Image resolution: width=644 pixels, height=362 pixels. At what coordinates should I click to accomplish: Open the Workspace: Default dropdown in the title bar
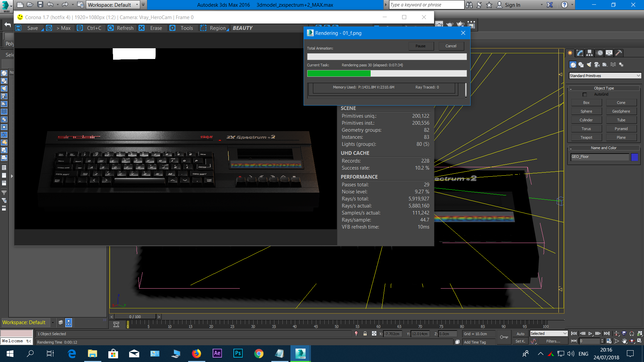[x=113, y=5]
